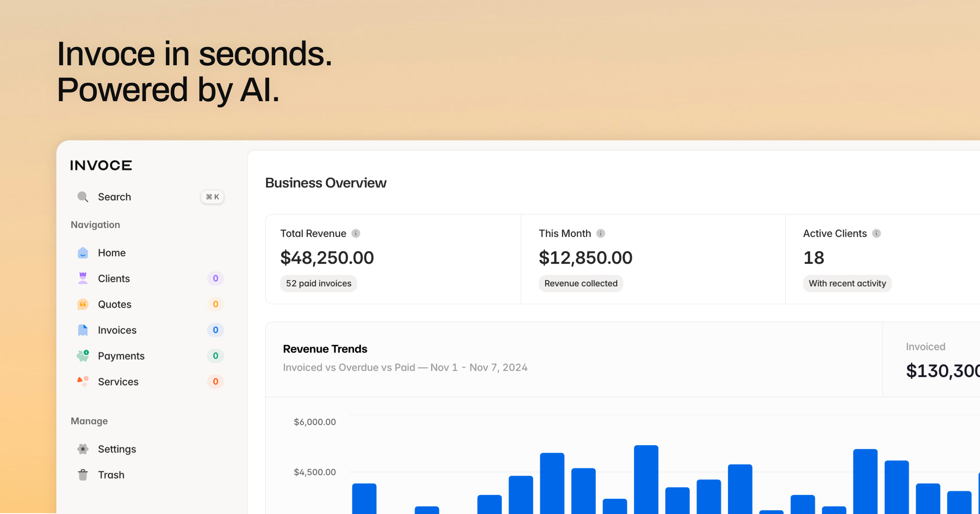Click the Services icon in navigation
Image resolution: width=980 pixels, height=514 pixels.
pyautogui.click(x=83, y=381)
